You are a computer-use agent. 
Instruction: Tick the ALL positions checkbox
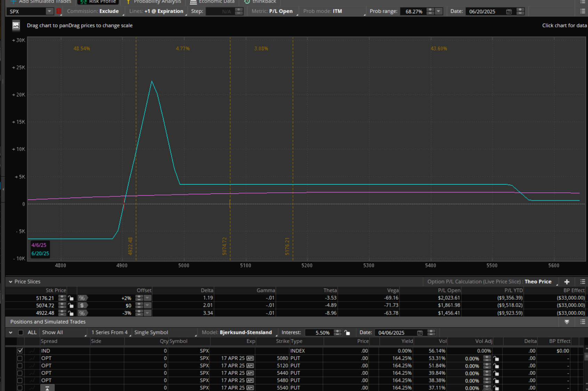pos(21,333)
